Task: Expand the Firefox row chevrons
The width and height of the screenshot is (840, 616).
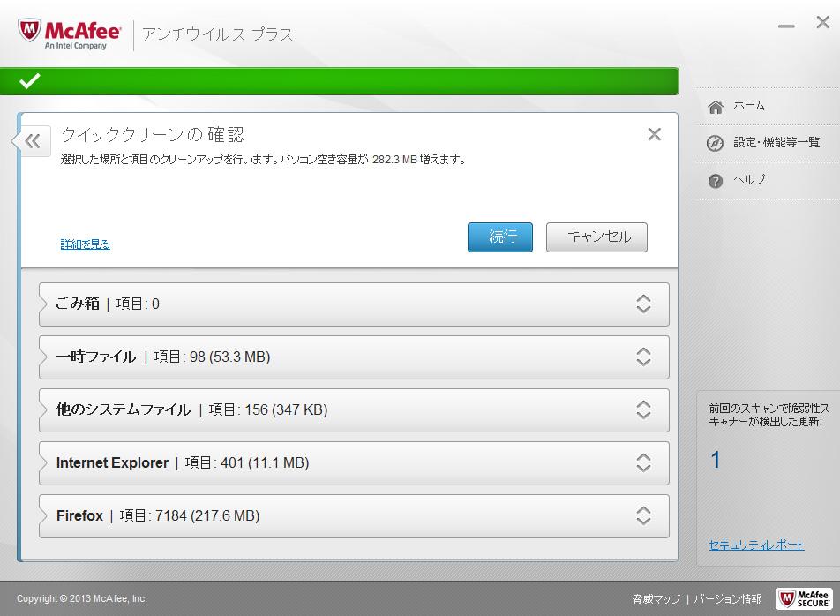Action: pos(643,515)
